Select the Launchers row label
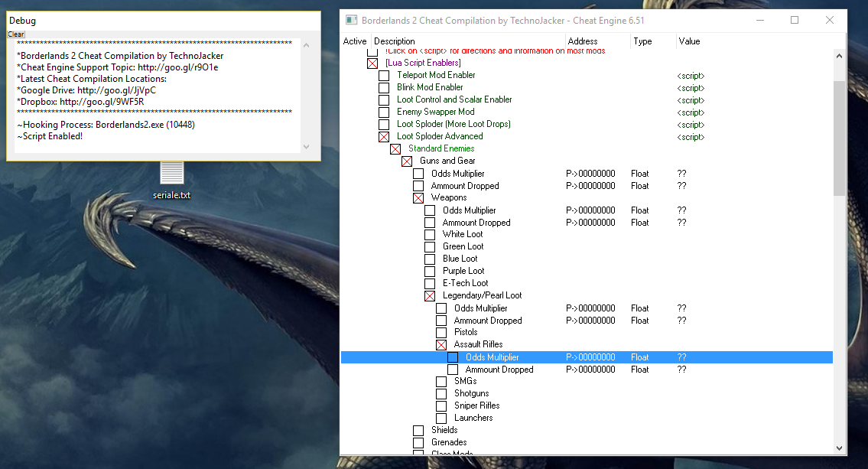This screenshot has height=469, width=868. pos(474,418)
